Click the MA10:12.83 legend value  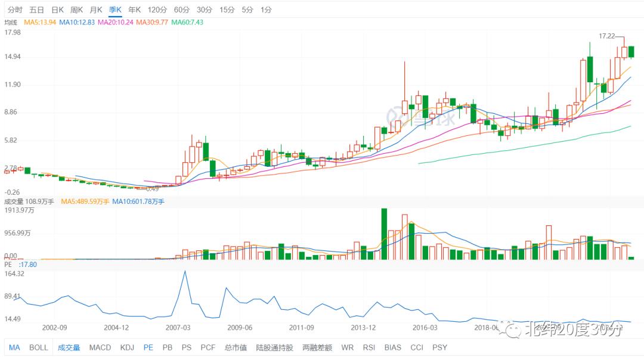tap(77, 22)
